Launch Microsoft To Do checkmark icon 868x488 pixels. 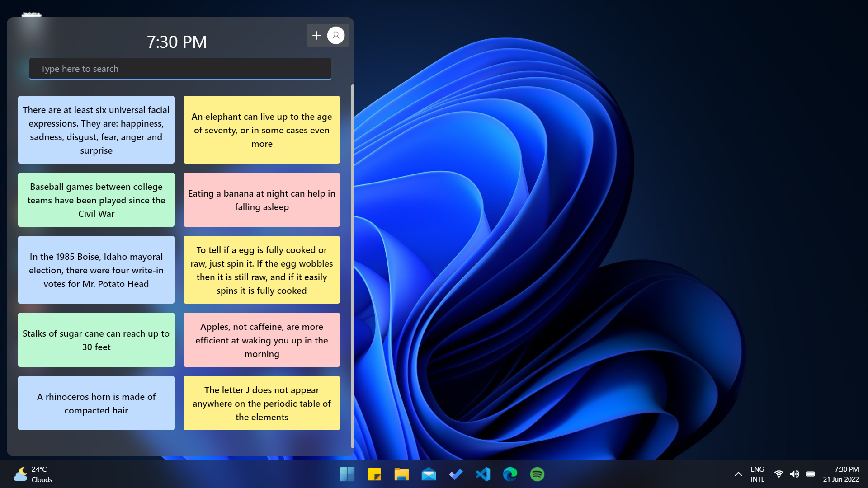tap(456, 474)
